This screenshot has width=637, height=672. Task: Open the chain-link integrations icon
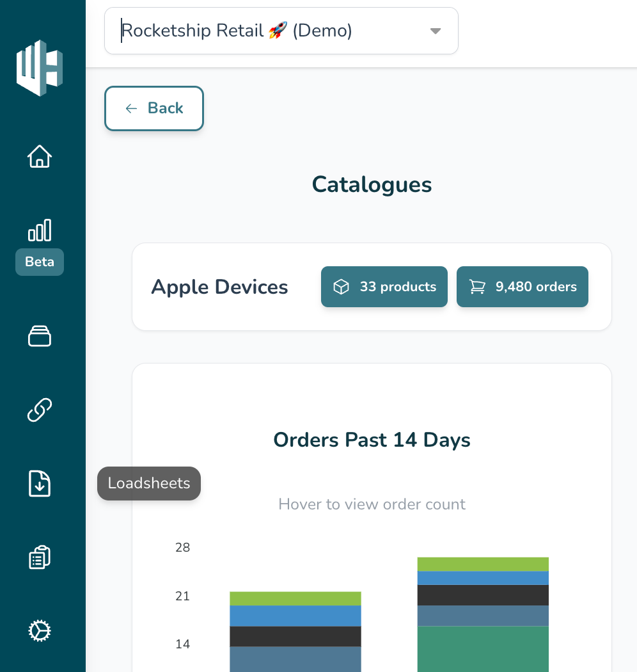(40, 410)
